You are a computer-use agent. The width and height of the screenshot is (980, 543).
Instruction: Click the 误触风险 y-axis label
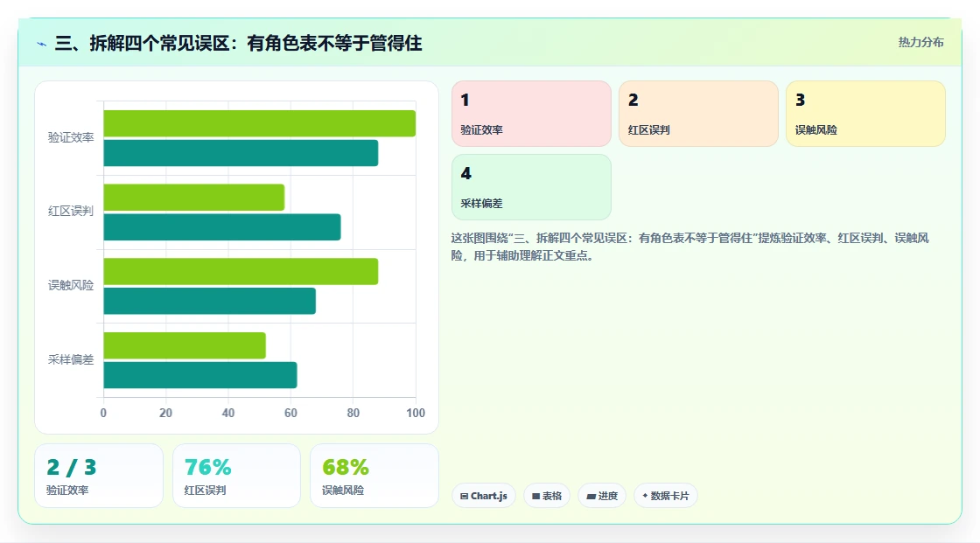pyautogui.click(x=71, y=286)
